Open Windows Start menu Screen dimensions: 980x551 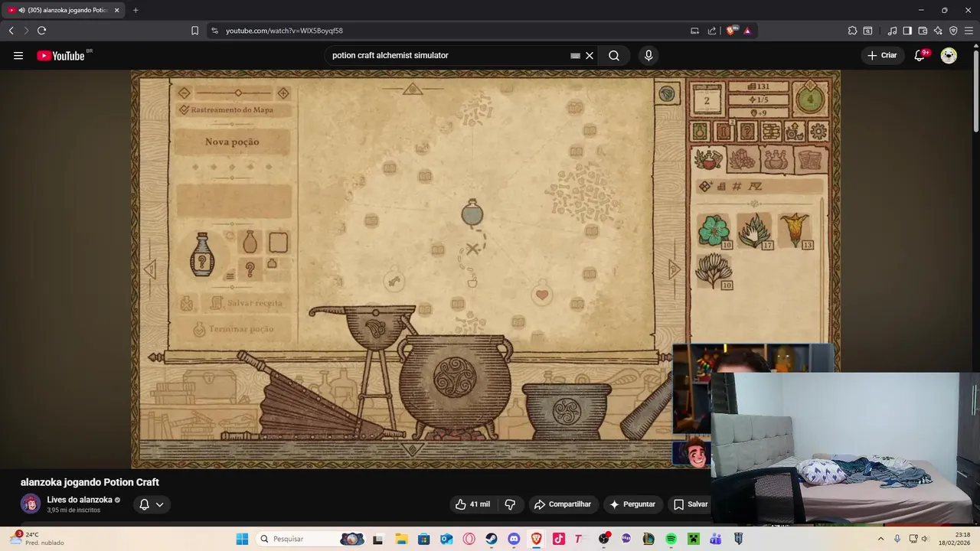(x=242, y=539)
